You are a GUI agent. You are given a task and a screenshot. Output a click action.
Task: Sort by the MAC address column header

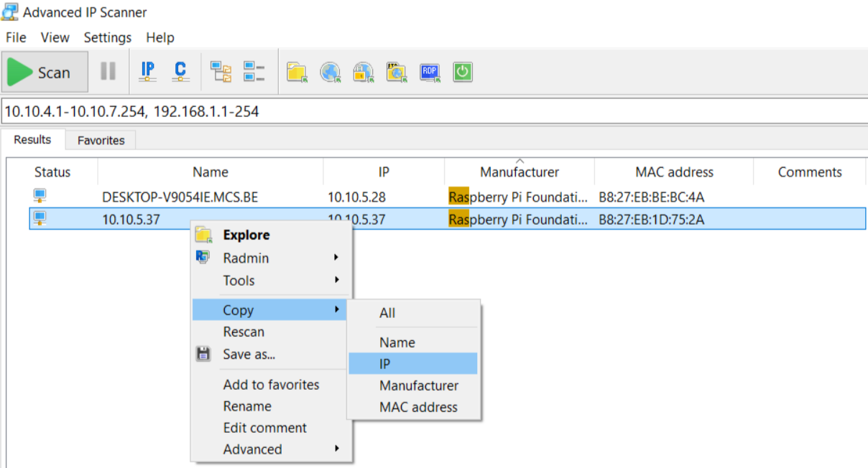[674, 172]
